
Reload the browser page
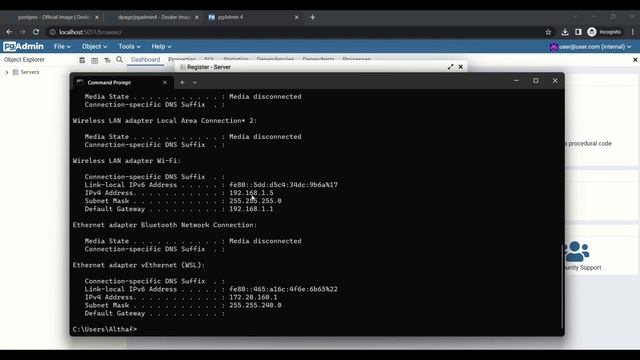click(36, 32)
